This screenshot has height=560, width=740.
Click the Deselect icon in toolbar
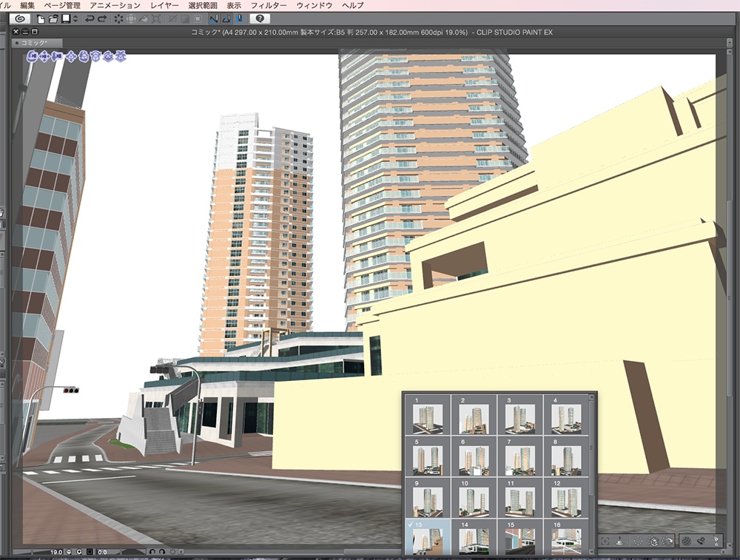(x=173, y=19)
